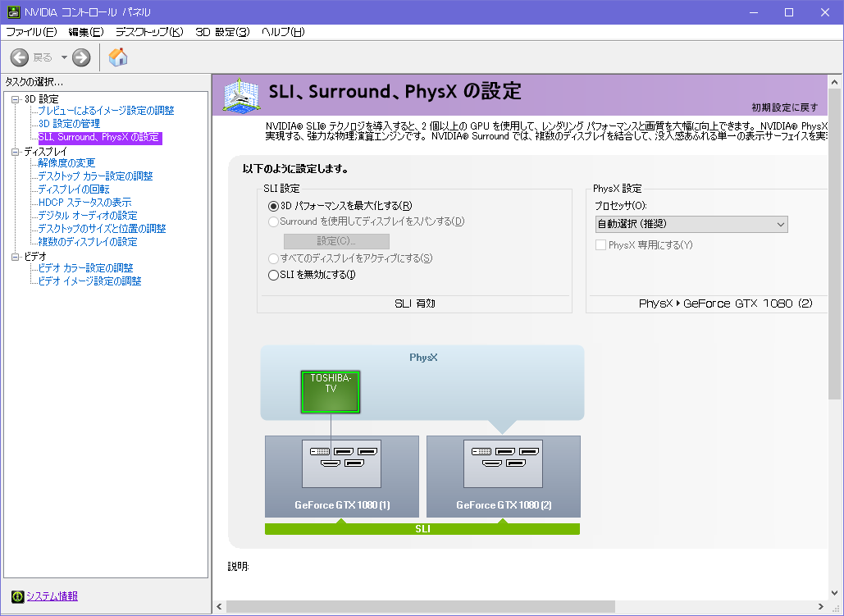Click the 3D 設定 tree category label
Image resolution: width=844 pixels, height=616 pixels.
click(x=42, y=99)
